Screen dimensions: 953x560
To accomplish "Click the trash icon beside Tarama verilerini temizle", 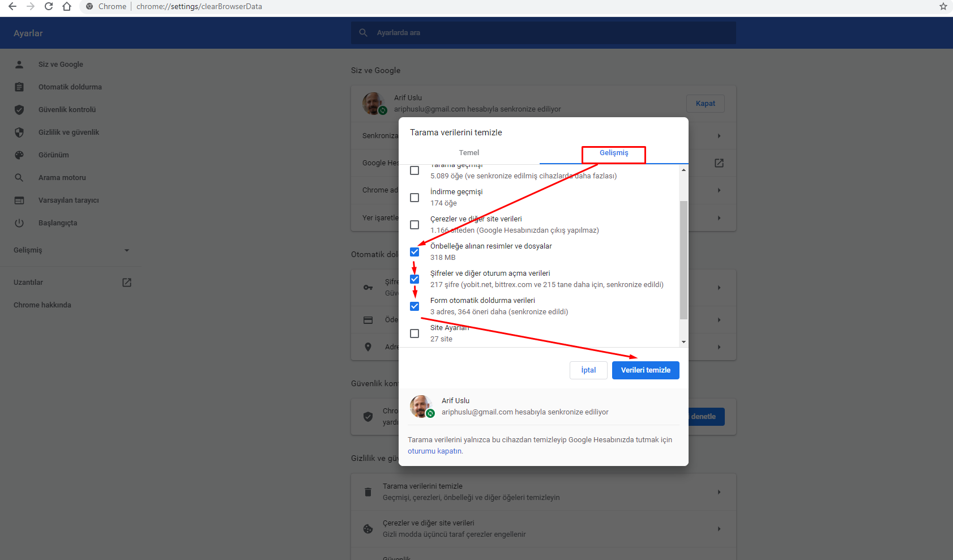I will [368, 492].
